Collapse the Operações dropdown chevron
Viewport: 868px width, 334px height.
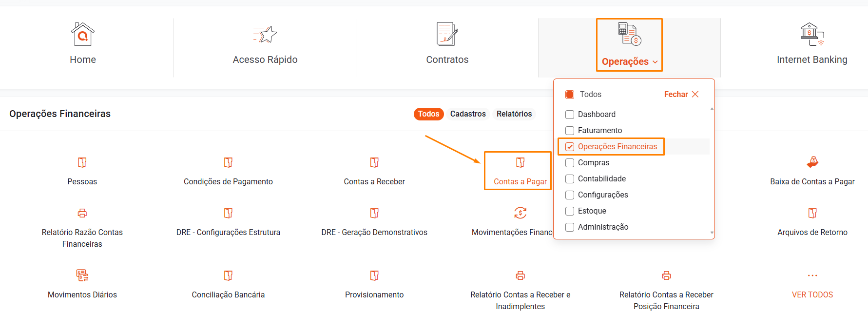pyautogui.click(x=655, y=62)
